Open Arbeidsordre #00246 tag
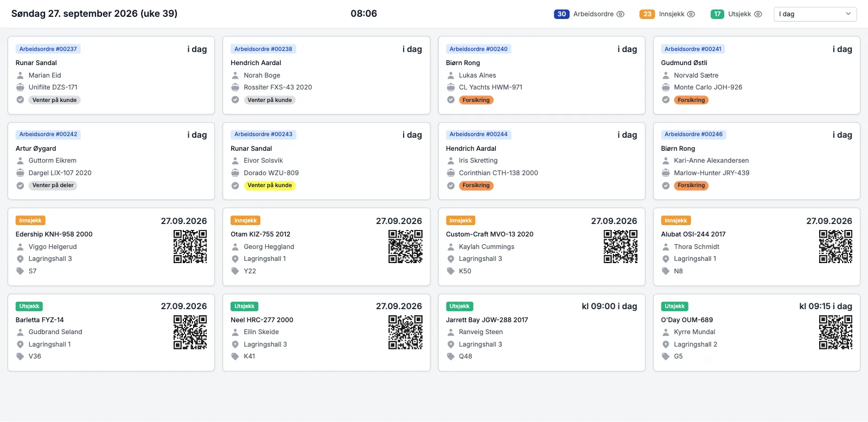The image size is (868, 422). [693, 134]
